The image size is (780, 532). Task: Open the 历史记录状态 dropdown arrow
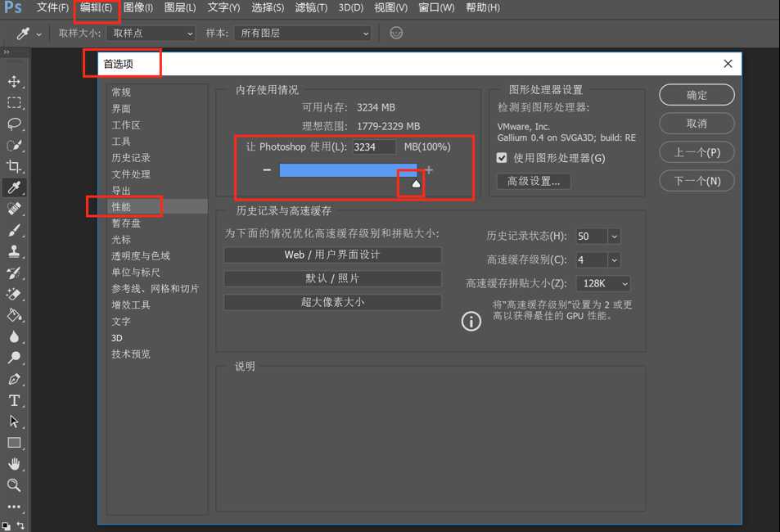615,237
